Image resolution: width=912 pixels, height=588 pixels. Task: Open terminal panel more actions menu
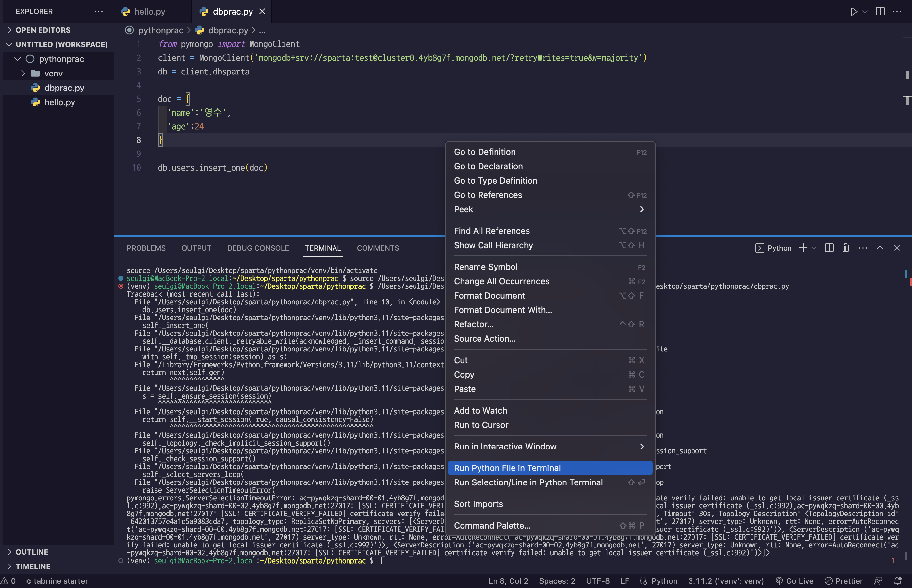pyautogui.click(x=863, y=248)
